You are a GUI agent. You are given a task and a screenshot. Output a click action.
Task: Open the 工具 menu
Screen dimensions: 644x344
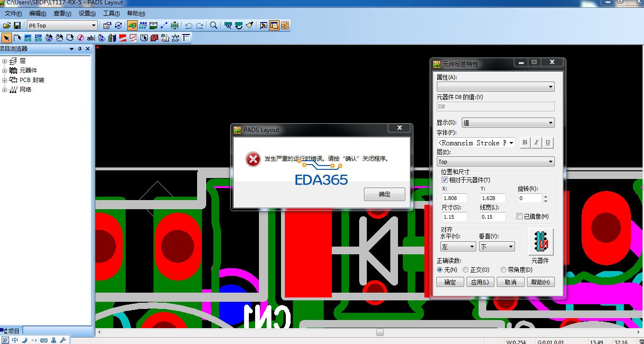pos(111,13)
